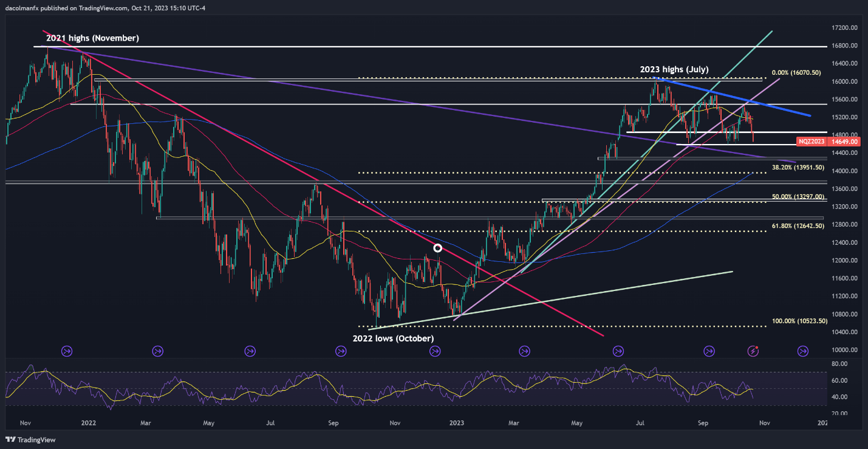
Task: Open the contract rollover marker near June 2022
Action: tap(250, 351)
